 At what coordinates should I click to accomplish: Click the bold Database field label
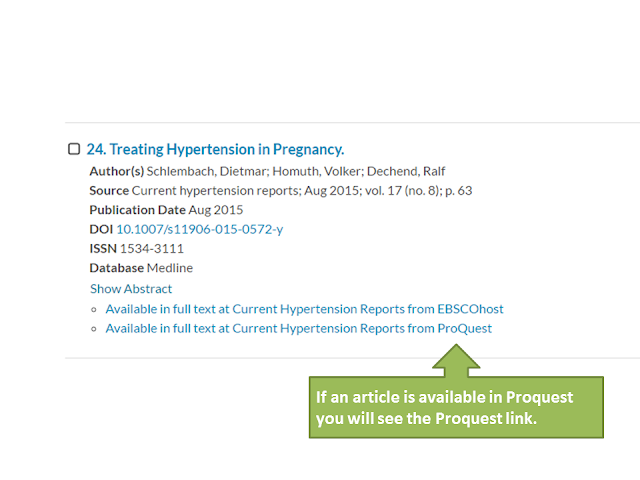click(x=117, y=268)
